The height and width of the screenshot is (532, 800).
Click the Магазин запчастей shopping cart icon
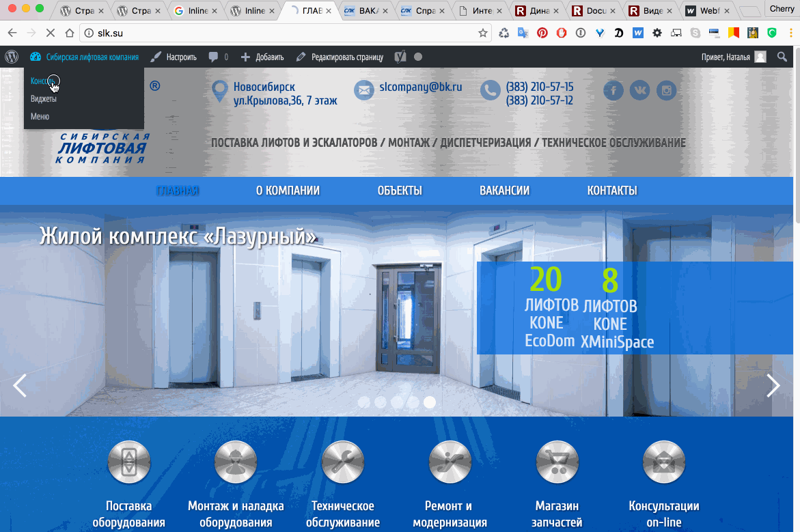point(557,462)
